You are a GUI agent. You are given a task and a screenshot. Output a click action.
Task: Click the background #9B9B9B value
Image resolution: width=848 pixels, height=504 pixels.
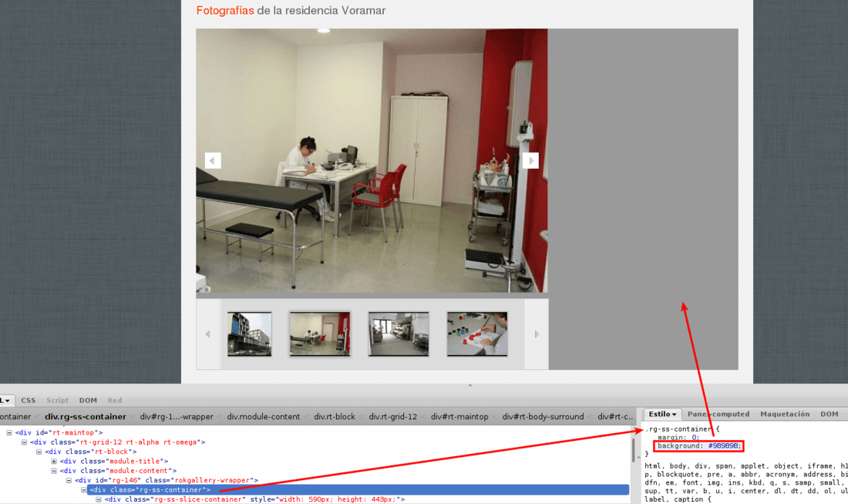(x=724, y=445)
